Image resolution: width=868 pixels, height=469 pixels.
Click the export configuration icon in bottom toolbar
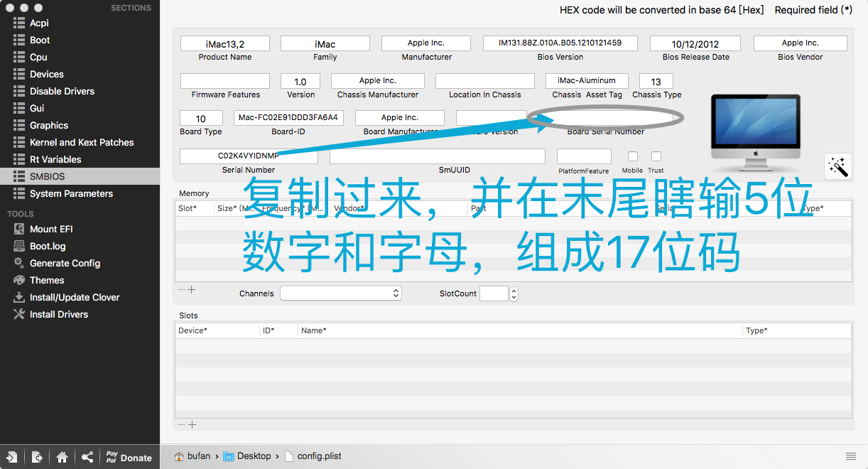click(x=37, y=458)
